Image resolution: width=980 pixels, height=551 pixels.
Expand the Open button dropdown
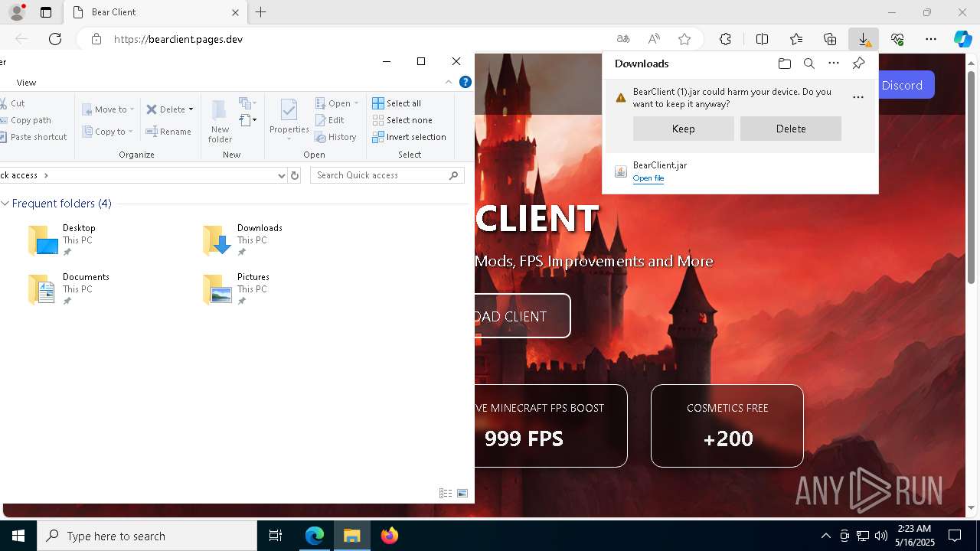(x=356, y=103)
